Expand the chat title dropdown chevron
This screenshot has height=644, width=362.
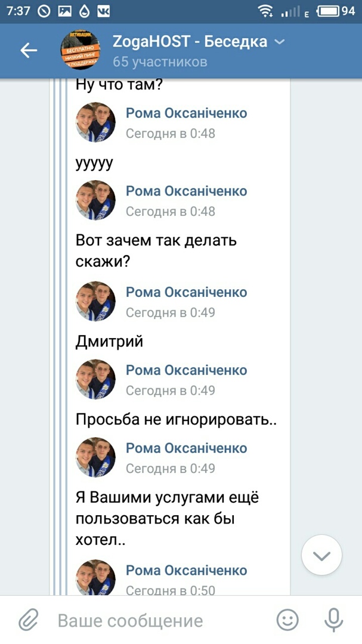(279, 42)
